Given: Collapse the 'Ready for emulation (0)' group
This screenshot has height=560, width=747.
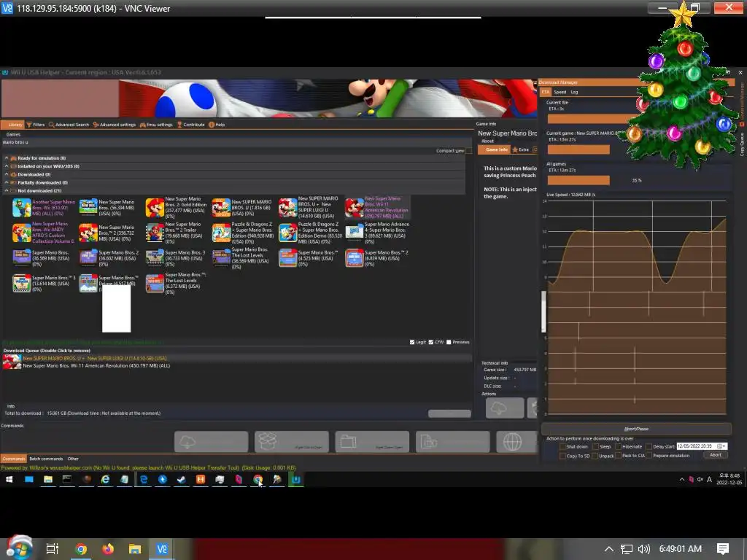Looking at the screenshot, I should pyautogui.click(x=7, y=158).
